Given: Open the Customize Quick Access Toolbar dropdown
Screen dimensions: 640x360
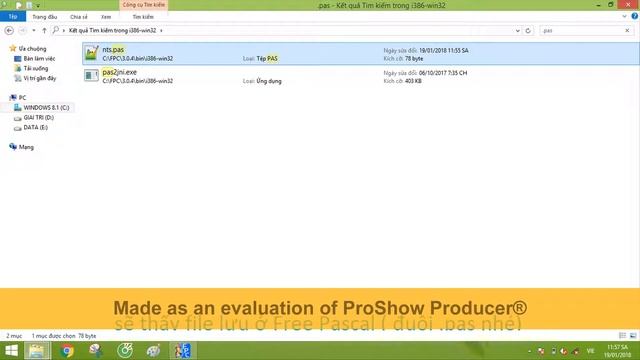Looking at the screenshot, I should point(38,6).
